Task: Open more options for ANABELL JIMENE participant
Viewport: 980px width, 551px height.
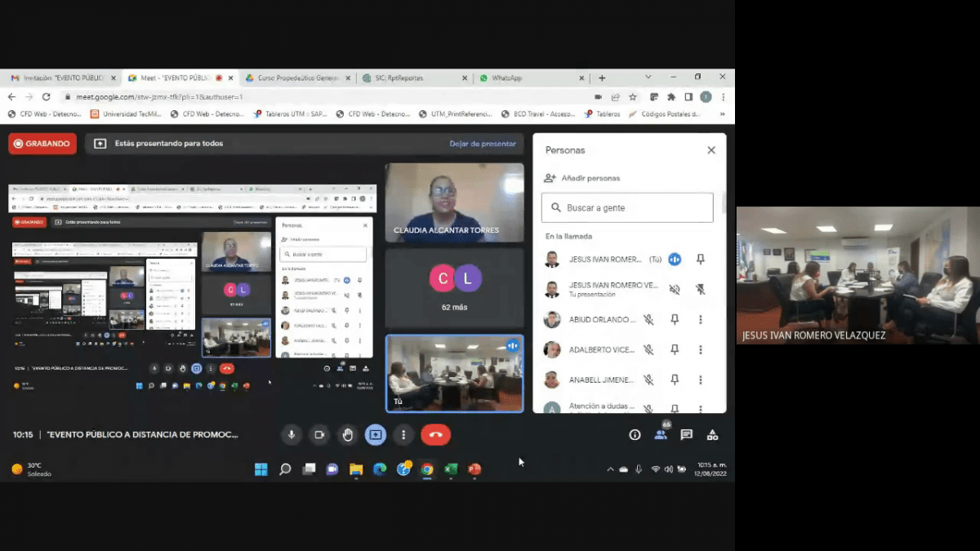Action: (x=701, y=380)
